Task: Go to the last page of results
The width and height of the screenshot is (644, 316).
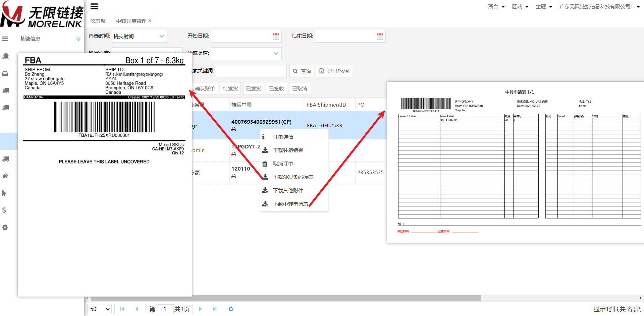Action: tap(215, 309)
